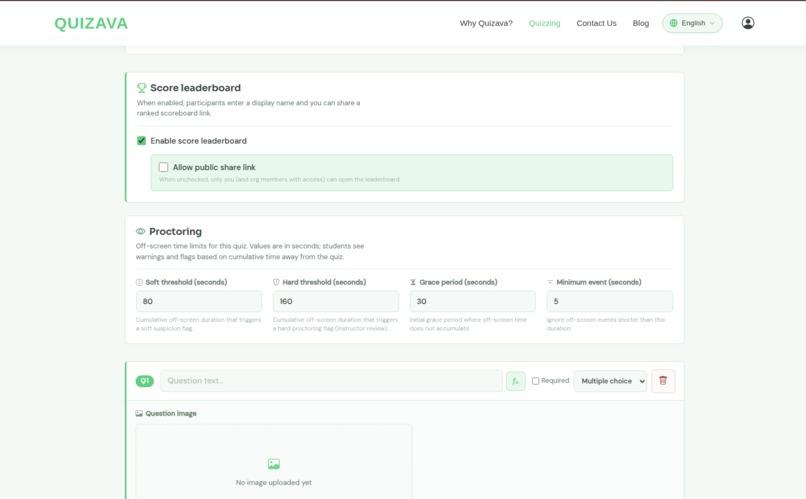Click 'Grace period (seconds)' label

coord(458,282)
